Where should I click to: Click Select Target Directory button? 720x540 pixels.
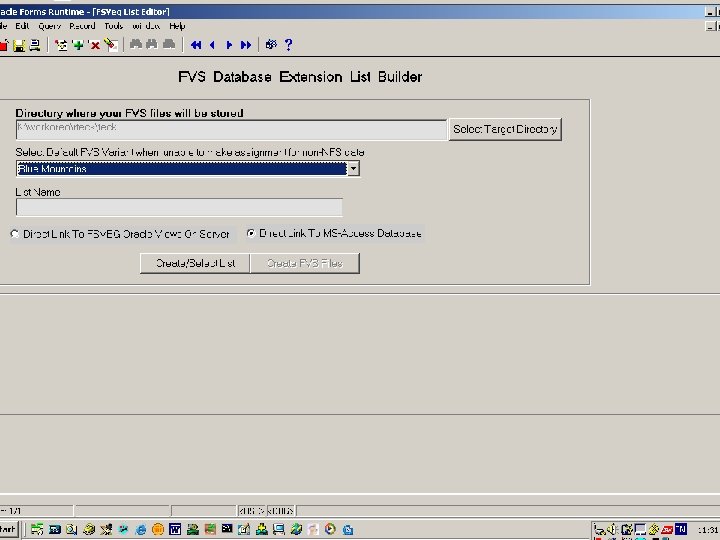(x=505, y=129)
